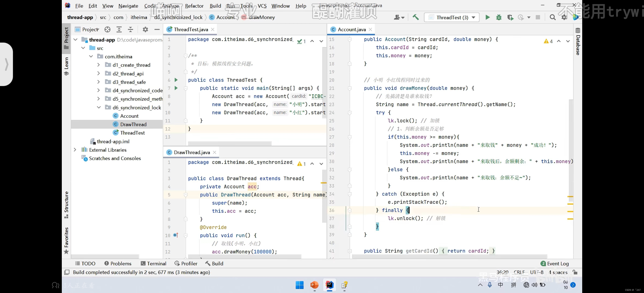Image resolution: width=644 pixels, height=293 pixels.
Task: Collapse d6_synchronized_lock package
Action: 99,107
